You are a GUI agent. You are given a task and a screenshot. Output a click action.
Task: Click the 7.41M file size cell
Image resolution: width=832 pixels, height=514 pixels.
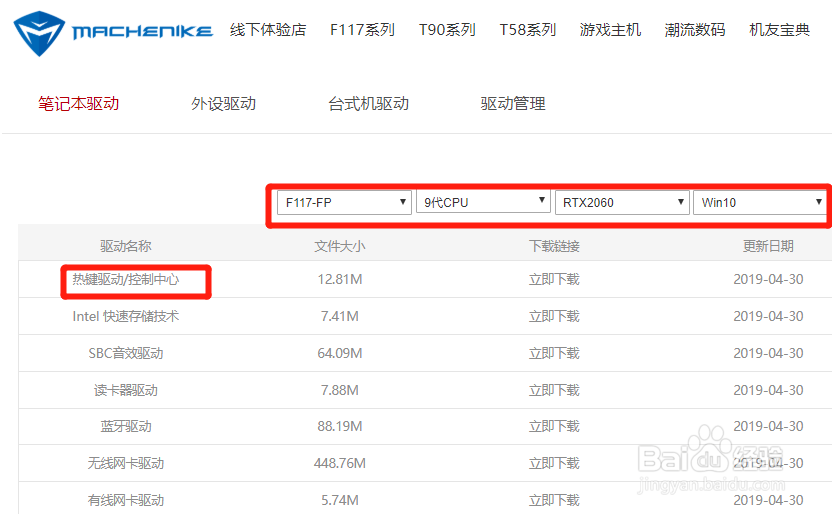coord(340,317)
